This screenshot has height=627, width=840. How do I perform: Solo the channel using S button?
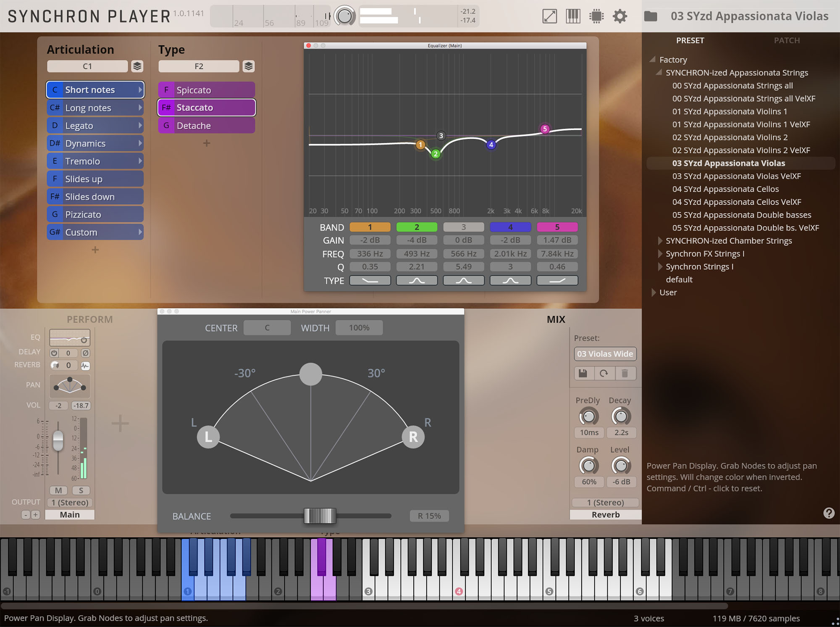point(81,490)
